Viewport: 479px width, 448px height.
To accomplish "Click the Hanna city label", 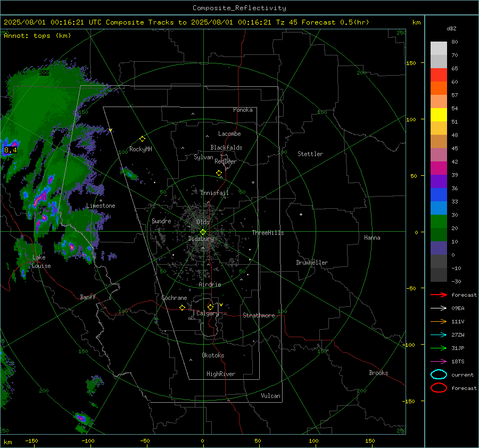I will click(372, 238).
